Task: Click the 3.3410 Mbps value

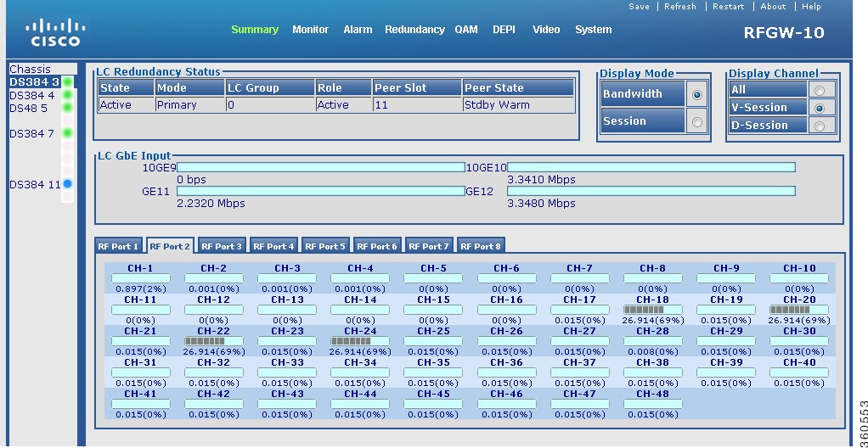Action: (x=541, y=180)
